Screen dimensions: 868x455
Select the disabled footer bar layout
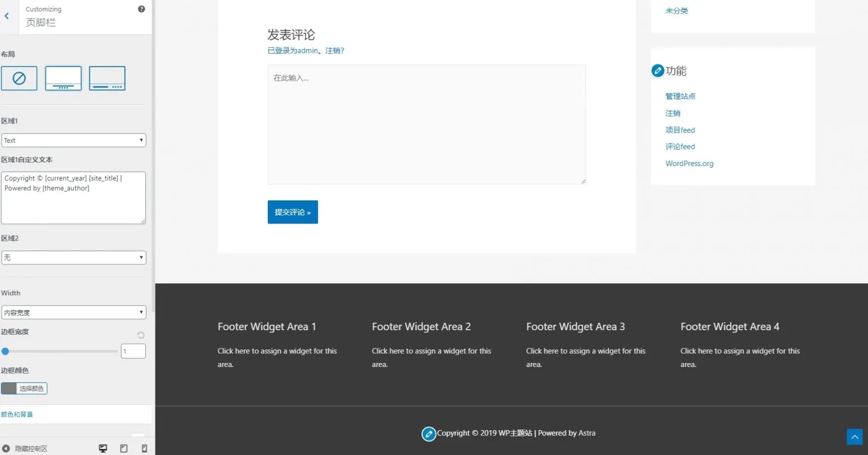(19, 78)
